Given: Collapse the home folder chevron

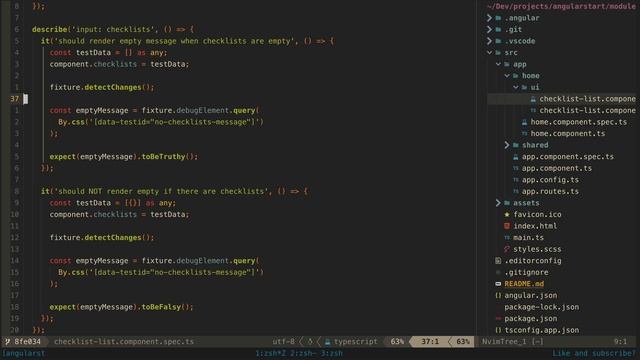Looking at the screenshot, I should point(507,76).
